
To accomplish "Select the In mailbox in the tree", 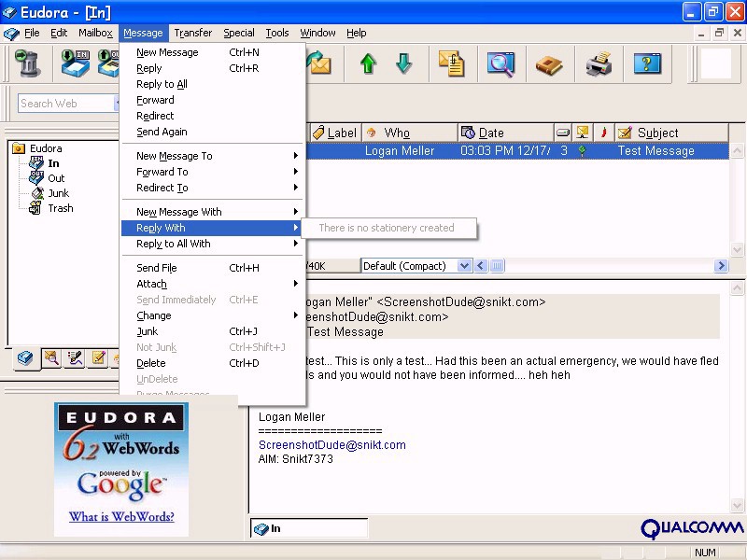I will tap(53, 163).
